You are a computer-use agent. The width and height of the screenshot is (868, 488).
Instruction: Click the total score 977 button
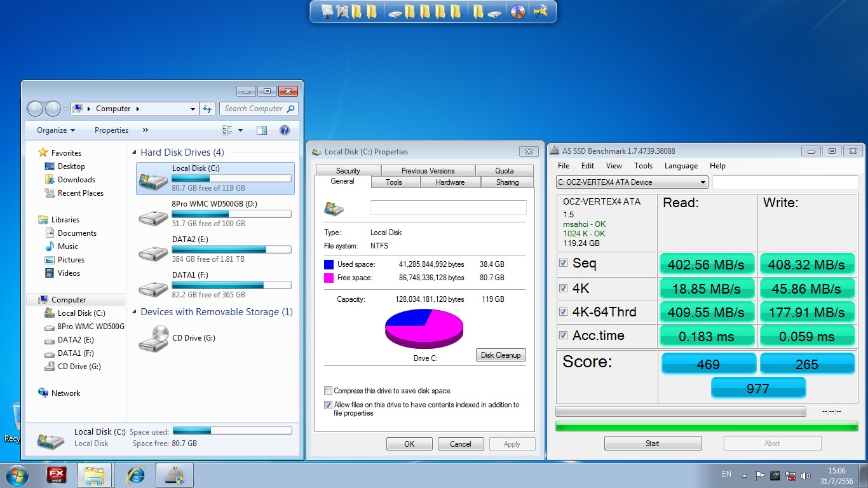click(x=758, y=388)
